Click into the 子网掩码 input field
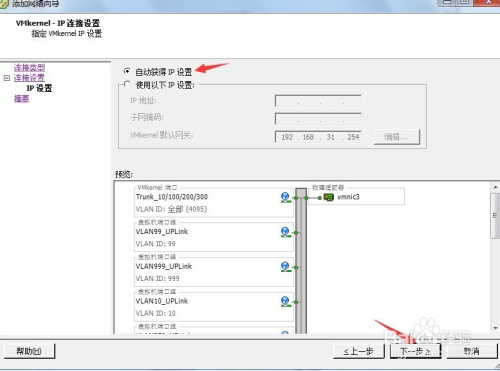The height and width of the screenshot is (371, 500). tap(318, 118)
